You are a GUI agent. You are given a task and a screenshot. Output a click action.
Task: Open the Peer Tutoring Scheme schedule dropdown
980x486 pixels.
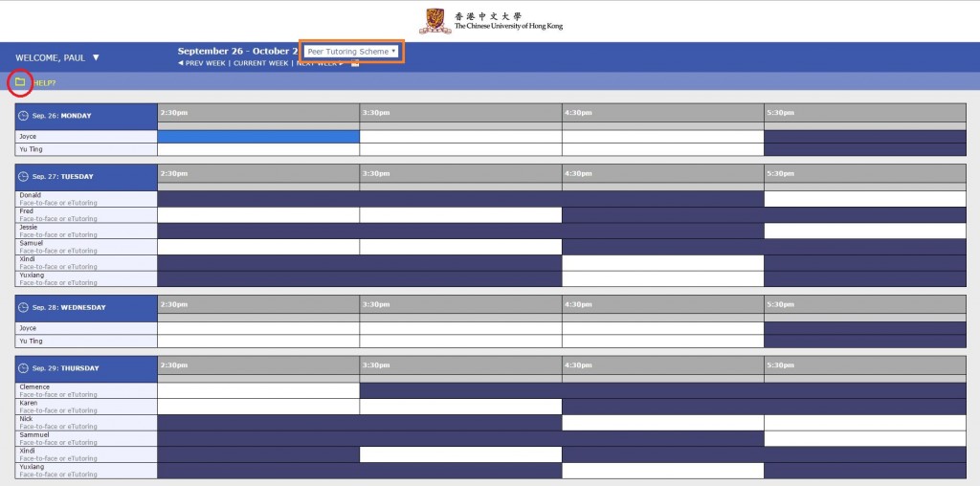coord(351,52)
